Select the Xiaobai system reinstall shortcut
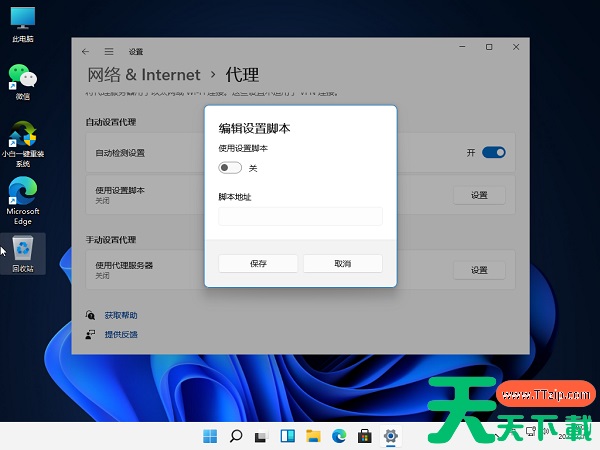Screen dimensions: 600x450 (x=23, y=143)
